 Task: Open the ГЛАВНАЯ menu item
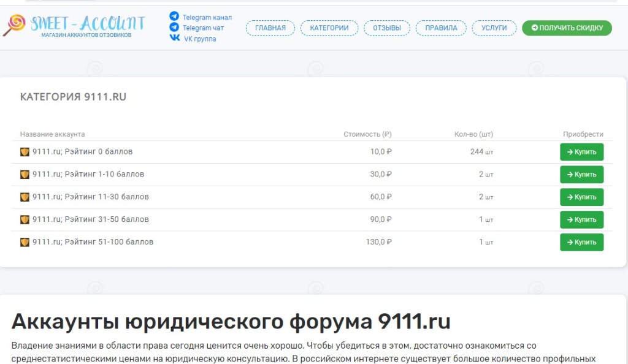tap(270, 28)
